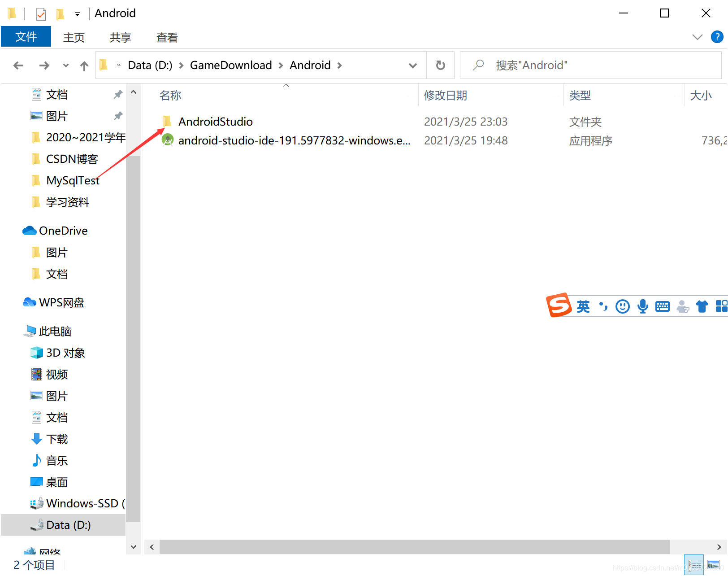This screenshot has height=576, width=728.
Task: Toggle Sogou 英 language mode
Action: tap(583, 306)
